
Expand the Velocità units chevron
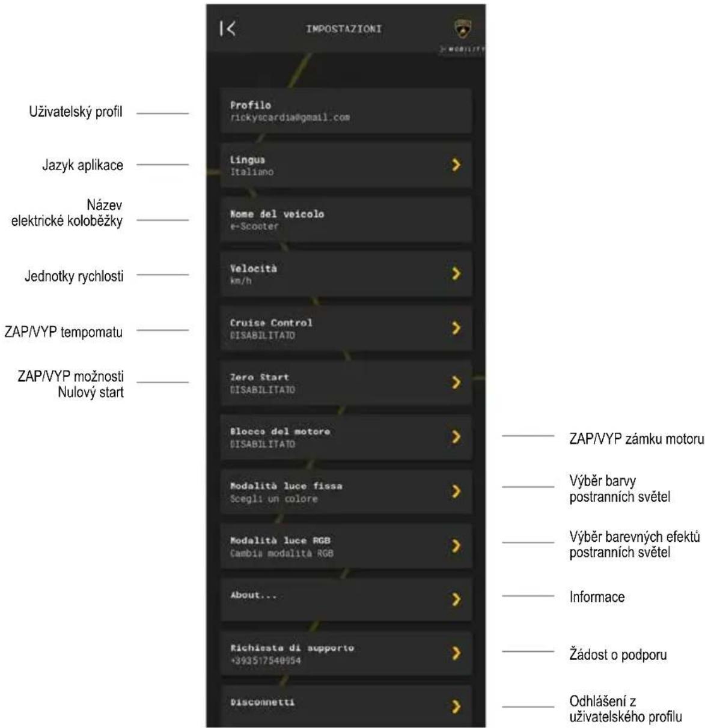456,273
